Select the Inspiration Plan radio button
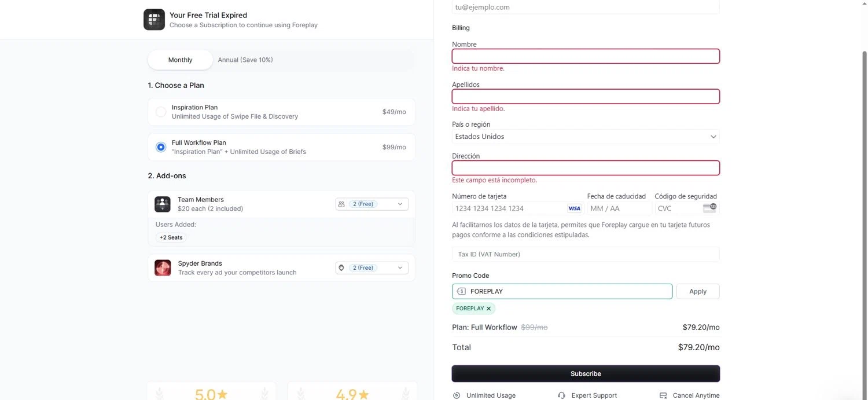This screenshot has width=868, height=400. [161, 112]
